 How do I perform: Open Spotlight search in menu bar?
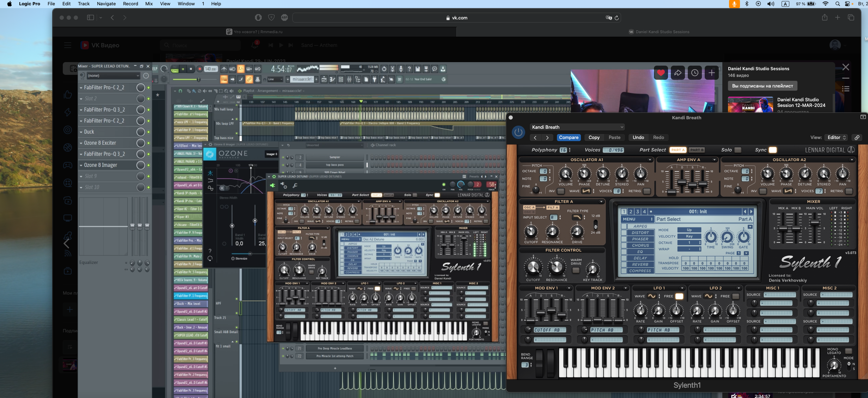coord(837,4)
